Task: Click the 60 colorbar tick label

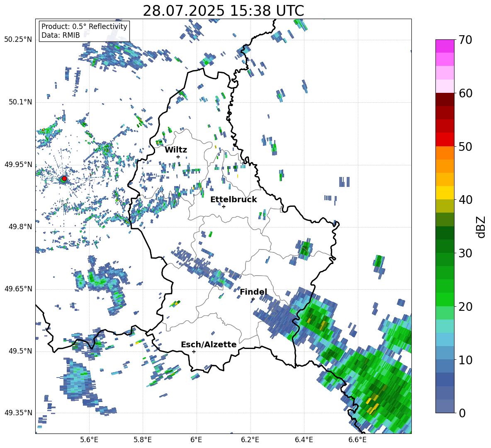Action: [466, 93]
